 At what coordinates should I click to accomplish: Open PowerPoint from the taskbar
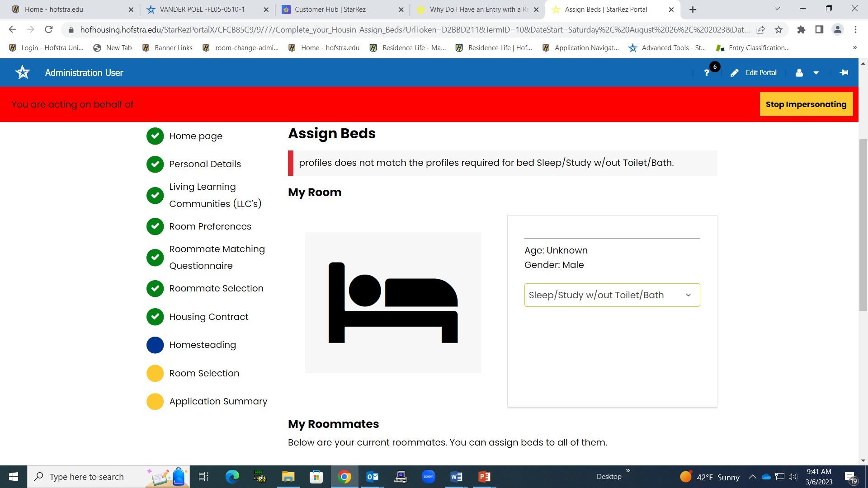click(x=484, y=476)
